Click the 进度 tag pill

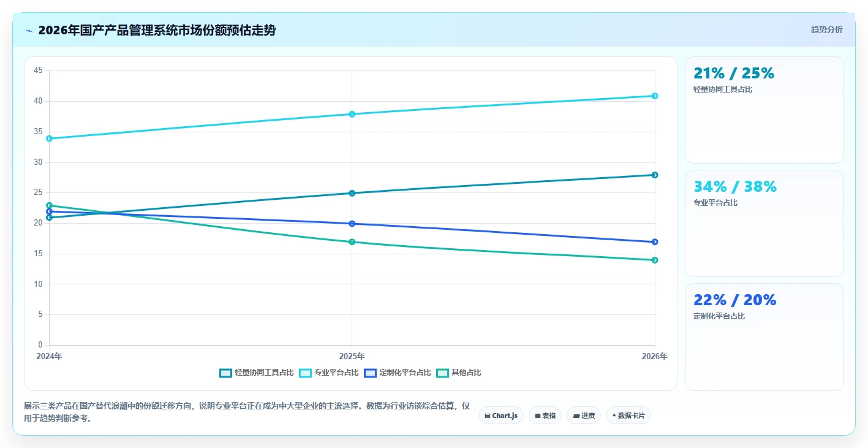tap(584, 416)
